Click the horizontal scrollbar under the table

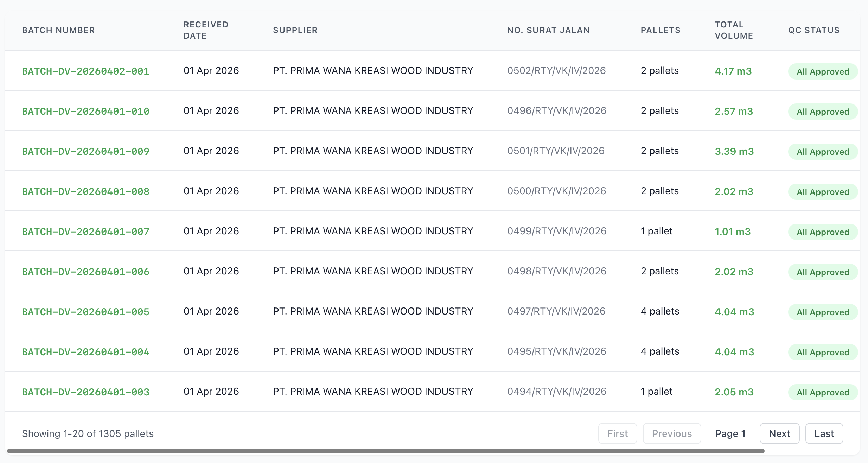385,451
